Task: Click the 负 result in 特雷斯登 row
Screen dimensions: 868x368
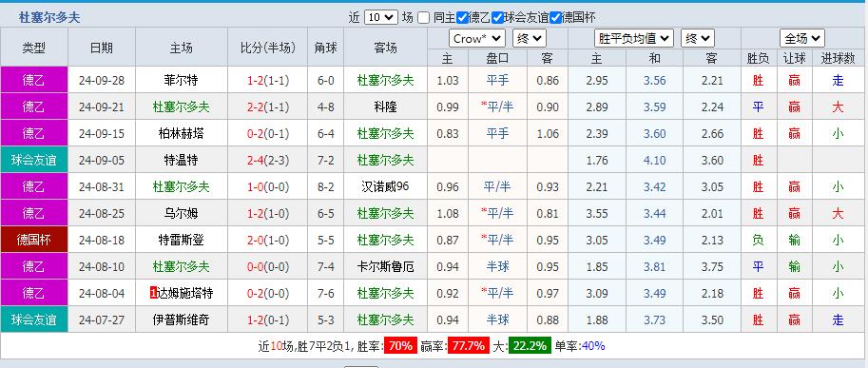Action: (758, 240)
